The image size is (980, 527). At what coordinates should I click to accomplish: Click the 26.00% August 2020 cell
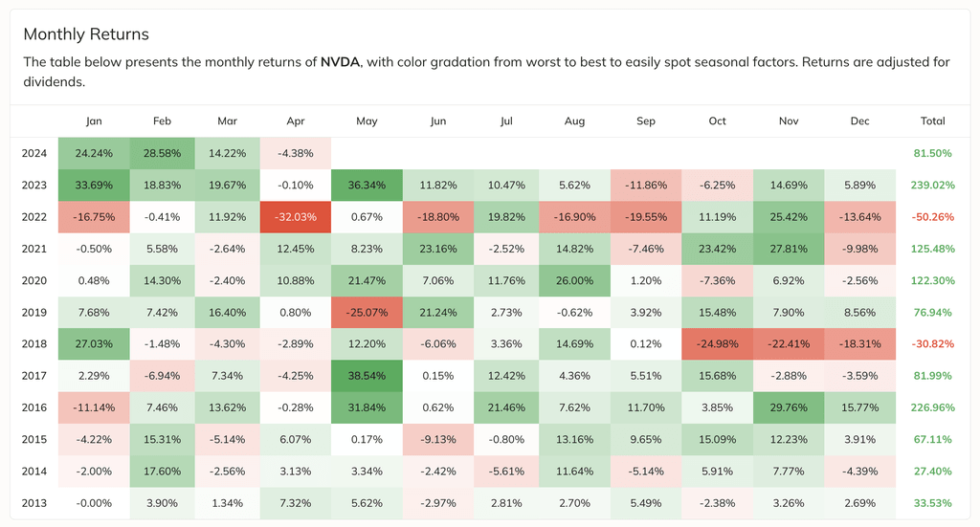[x=574, y=279]
